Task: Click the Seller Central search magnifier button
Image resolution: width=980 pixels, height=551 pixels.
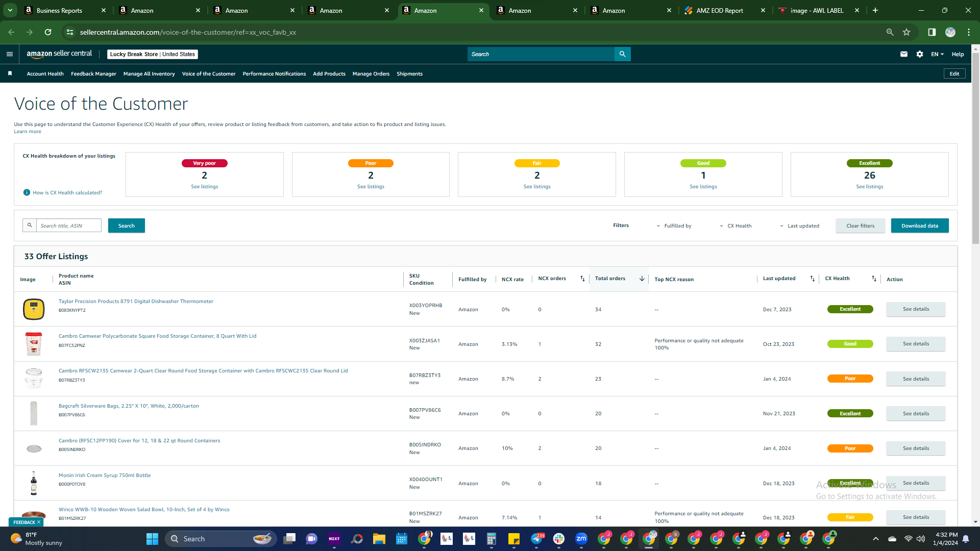Action: 622,54
